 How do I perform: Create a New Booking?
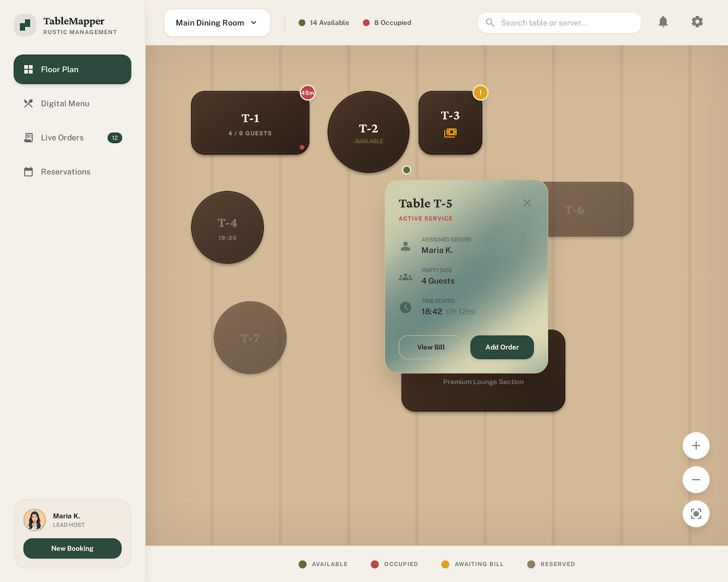click(x=72, y=548)
